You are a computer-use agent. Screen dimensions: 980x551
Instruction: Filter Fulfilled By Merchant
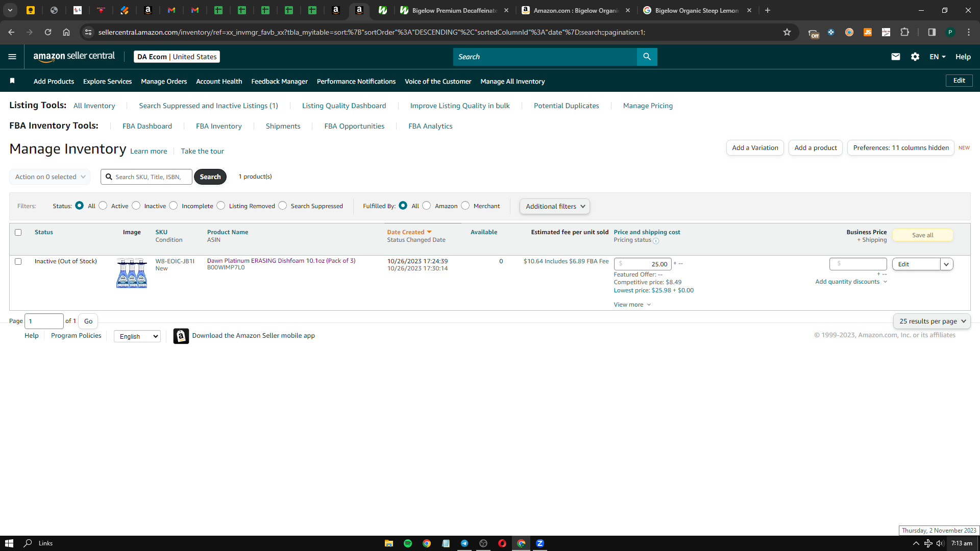coord(465,205)
